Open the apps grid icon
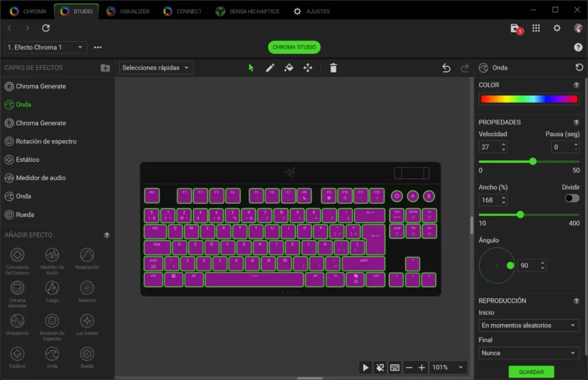 click(536, 28)
